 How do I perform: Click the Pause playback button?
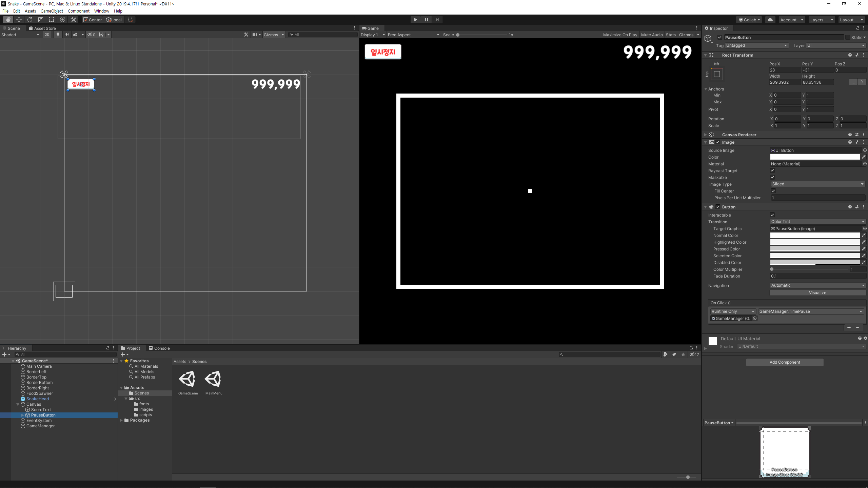coord(426,20)
